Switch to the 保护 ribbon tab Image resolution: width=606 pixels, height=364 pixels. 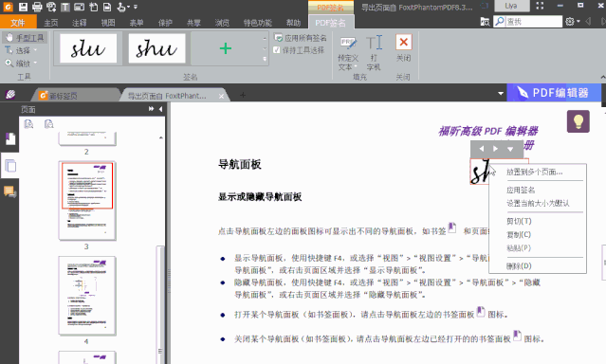165,23
